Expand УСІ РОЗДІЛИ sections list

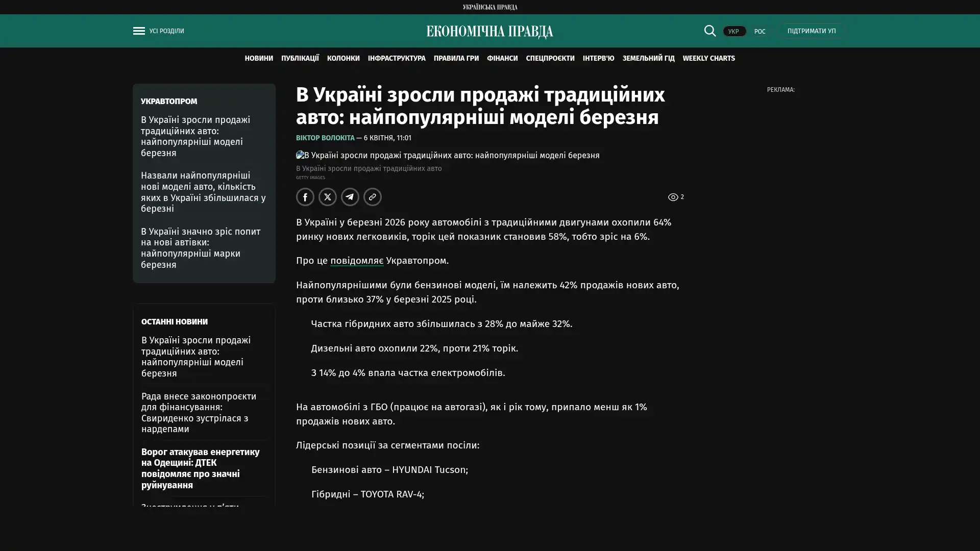tap(166, 31)
